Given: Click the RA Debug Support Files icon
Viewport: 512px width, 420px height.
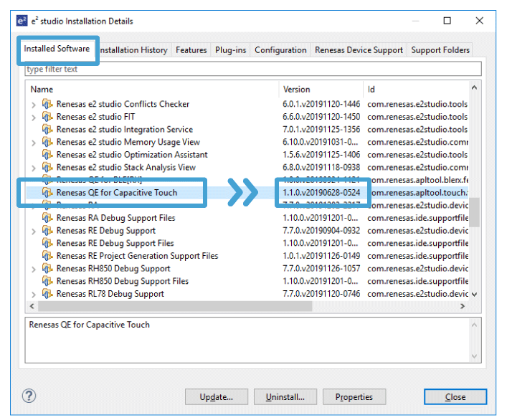Looking at the screenshot, I should pos(47,218).
